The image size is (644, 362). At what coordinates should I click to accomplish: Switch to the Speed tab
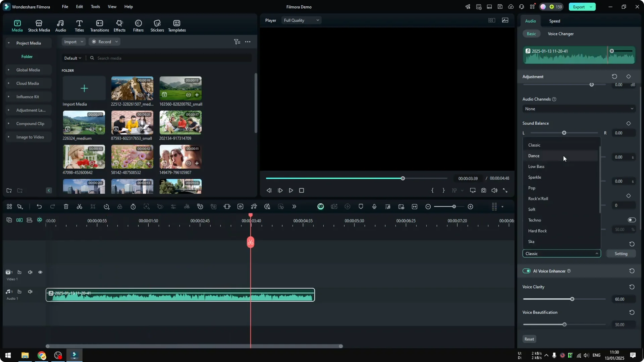(554, 21)
